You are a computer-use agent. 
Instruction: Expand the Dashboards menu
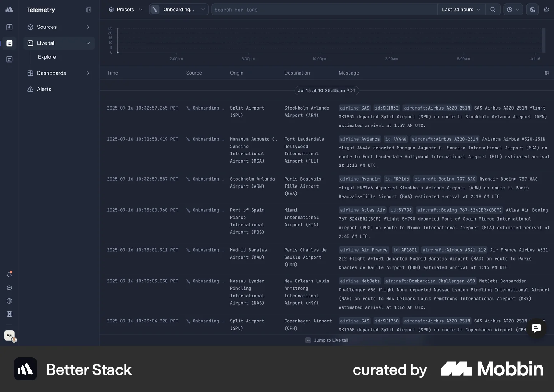(x=59, y=73)
